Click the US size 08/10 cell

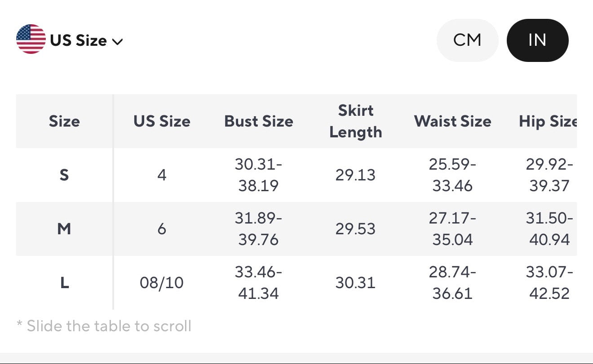coord(162,283)
